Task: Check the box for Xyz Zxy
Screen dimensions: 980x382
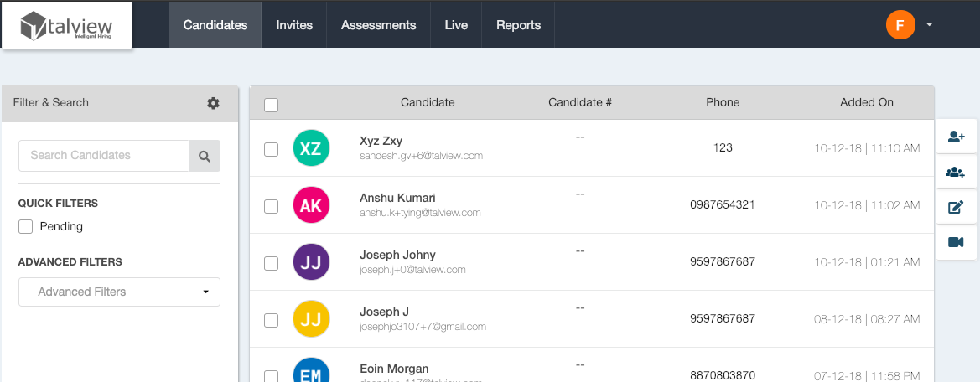Action: point(272,150)
